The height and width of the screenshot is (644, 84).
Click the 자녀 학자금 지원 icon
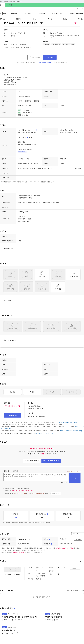click(x=73, y=275)
